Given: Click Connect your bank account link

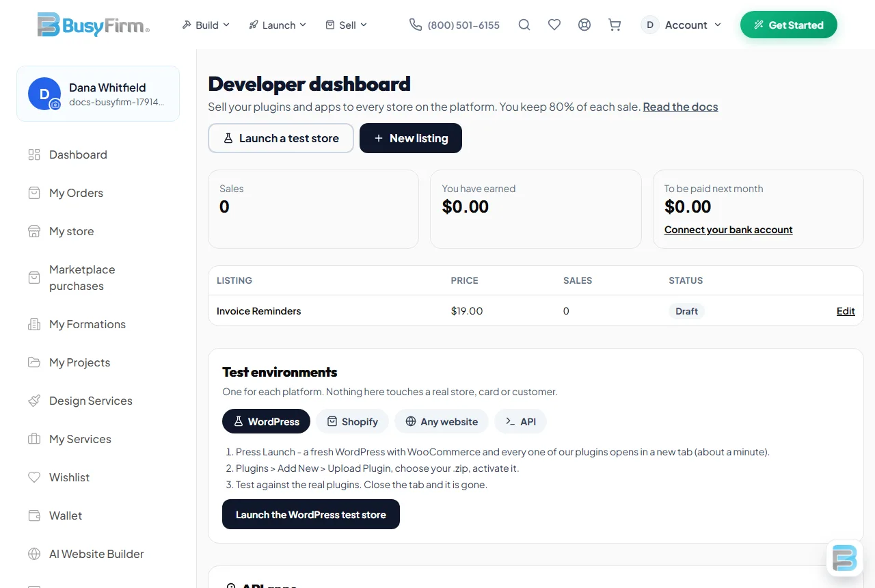Looking at the screenshot, I should [x=728, y=230].
